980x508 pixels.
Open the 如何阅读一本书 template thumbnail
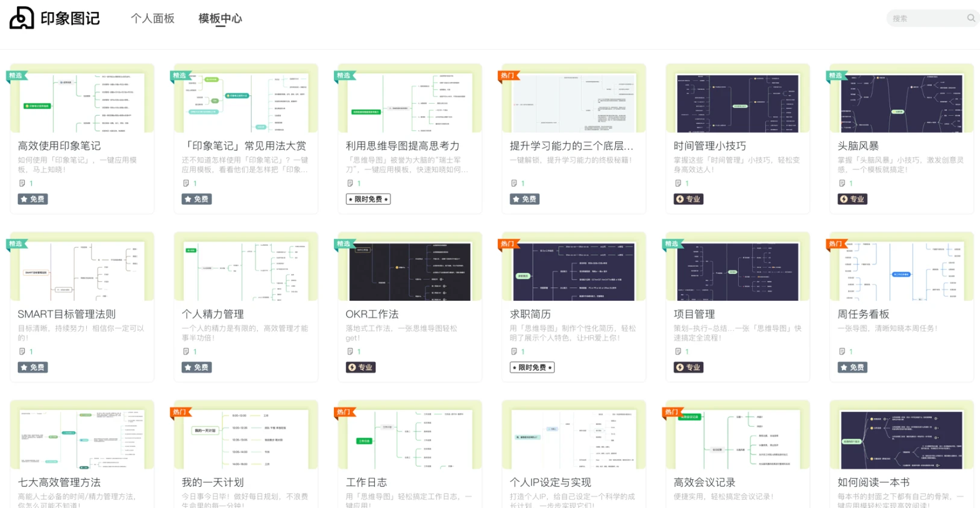coord(902,434)
